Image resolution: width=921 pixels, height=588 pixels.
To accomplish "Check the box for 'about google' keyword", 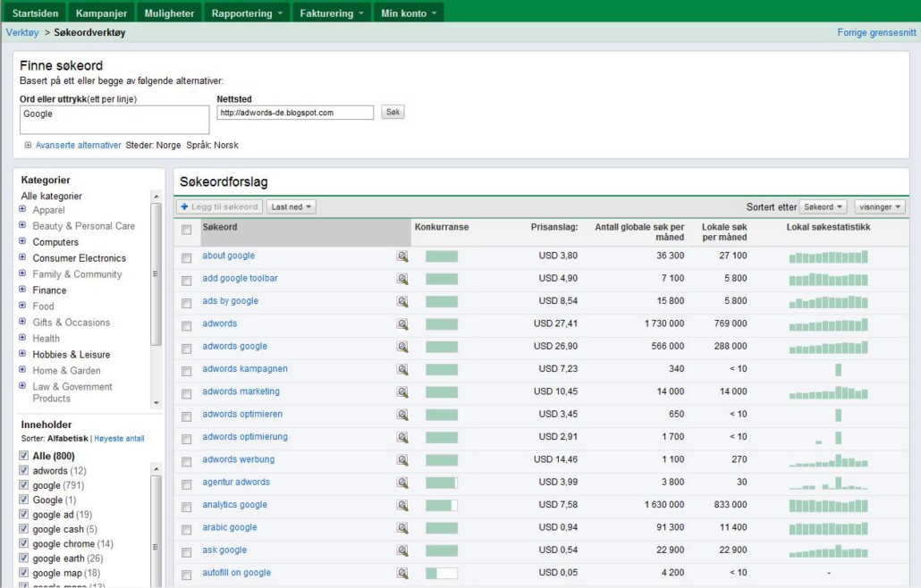I will coord(187,258).
